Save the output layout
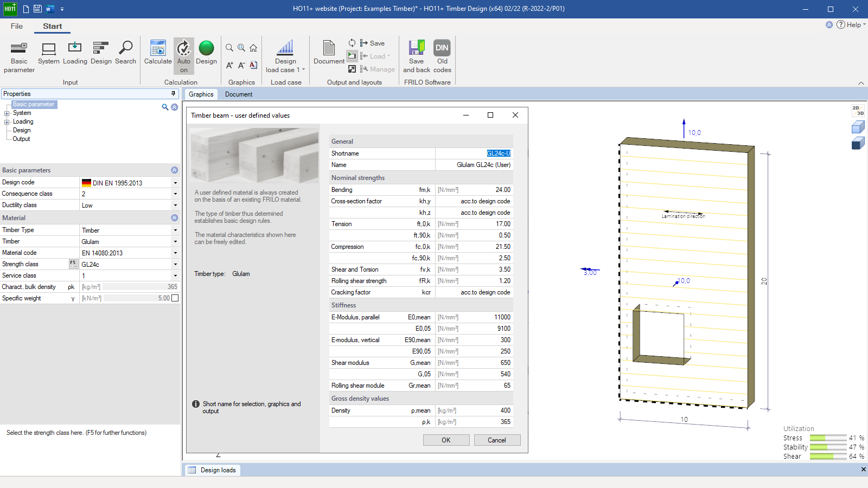 coord(372,43)
